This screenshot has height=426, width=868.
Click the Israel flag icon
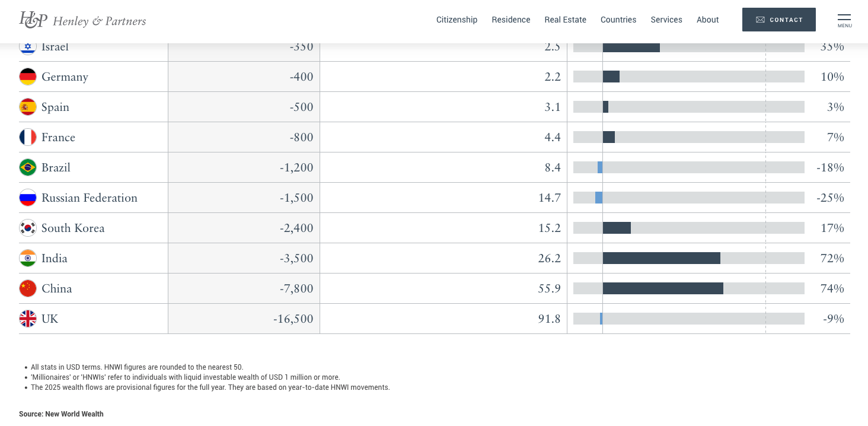28,46
